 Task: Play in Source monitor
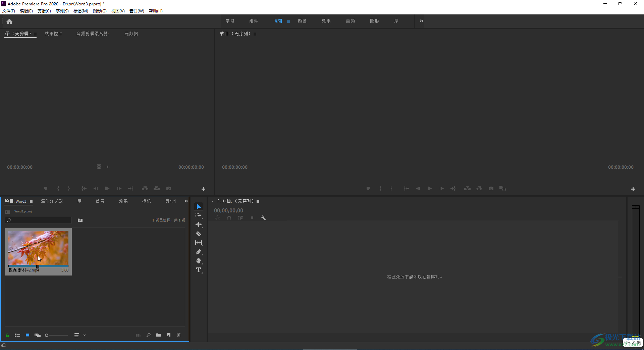pos(107,189)
